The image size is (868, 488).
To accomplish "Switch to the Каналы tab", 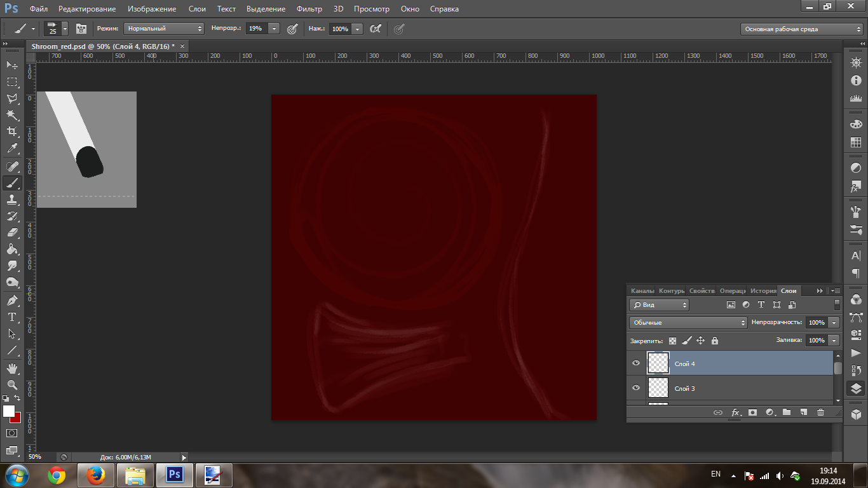I will (x=642, y=290).
